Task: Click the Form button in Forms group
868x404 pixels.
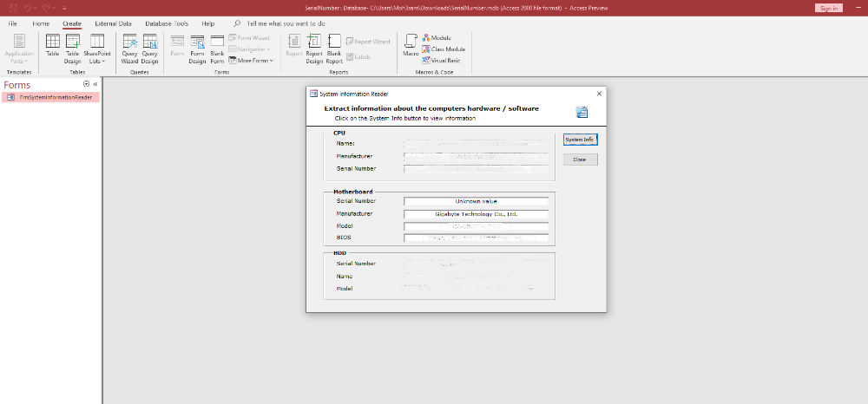Action: pyautogui.click(x=177, y=46)
